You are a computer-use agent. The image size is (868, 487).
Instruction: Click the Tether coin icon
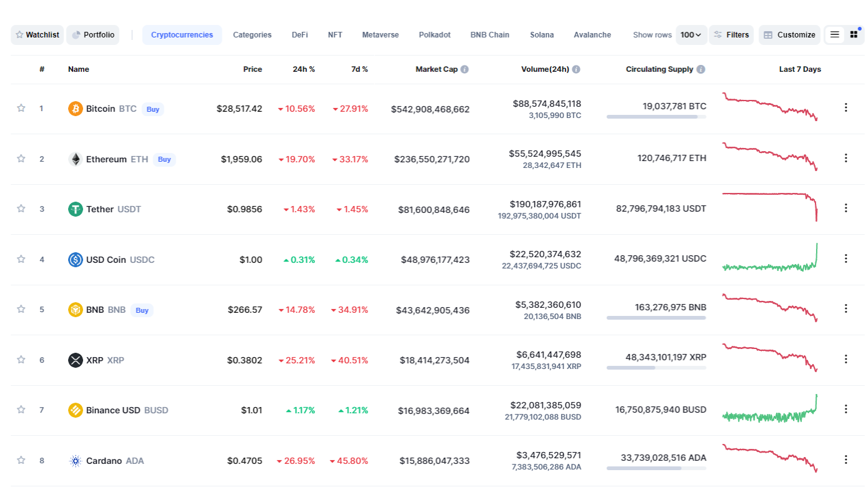point(75,209)
